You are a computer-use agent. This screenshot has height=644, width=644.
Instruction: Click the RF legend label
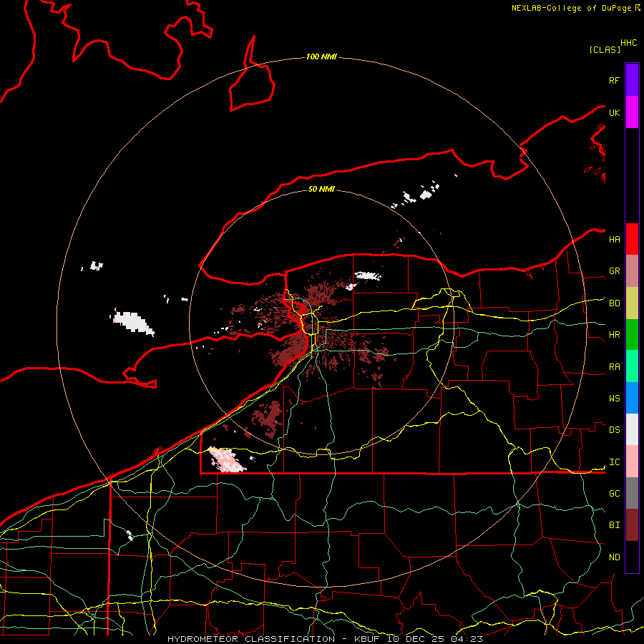coord(614,80)
